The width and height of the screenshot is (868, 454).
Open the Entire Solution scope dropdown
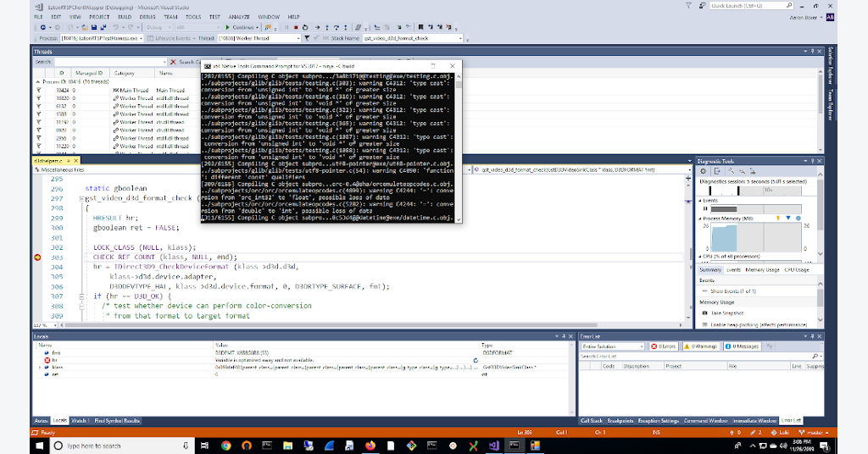(613, 346)
